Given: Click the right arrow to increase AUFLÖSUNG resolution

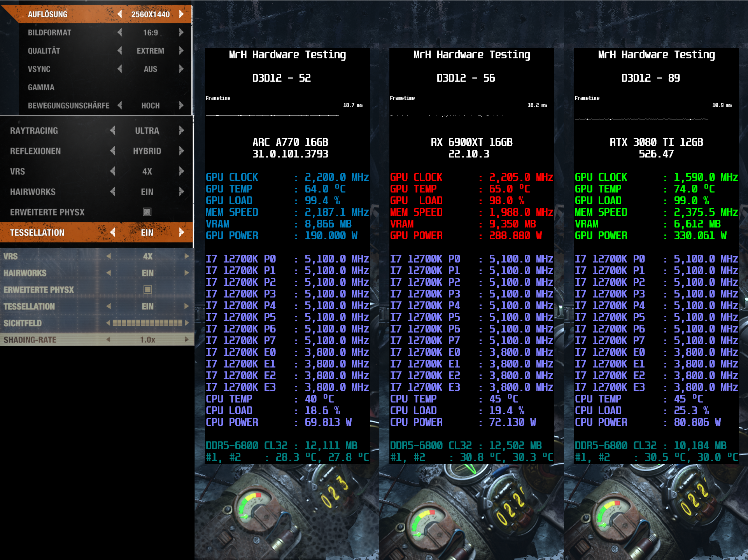Looking at the screenshot, I should point(181,14).
